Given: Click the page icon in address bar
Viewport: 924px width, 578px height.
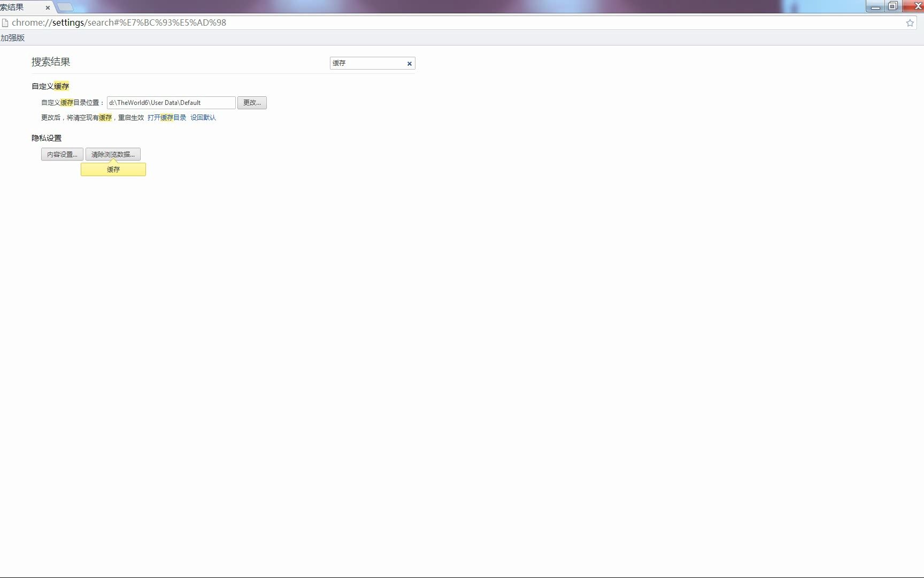Looking at the screenshot, I should click(x=5, y=22).
